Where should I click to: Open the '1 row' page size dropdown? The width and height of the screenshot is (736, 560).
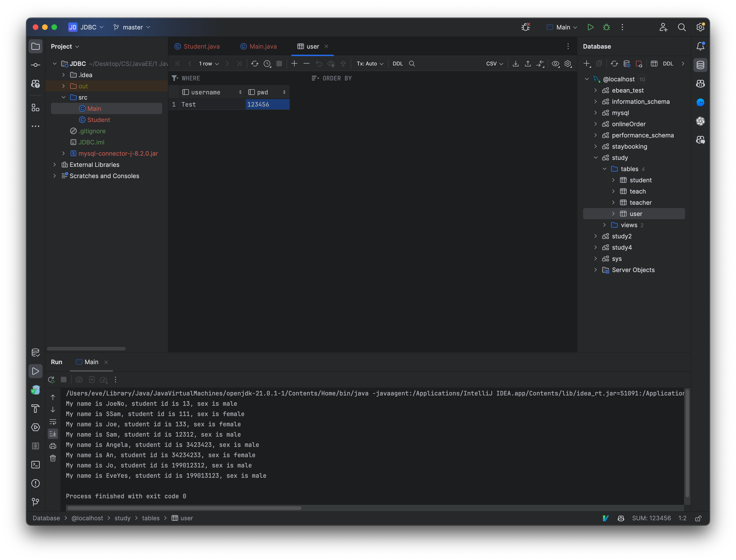pyautogui.click(x=208, y=63)
